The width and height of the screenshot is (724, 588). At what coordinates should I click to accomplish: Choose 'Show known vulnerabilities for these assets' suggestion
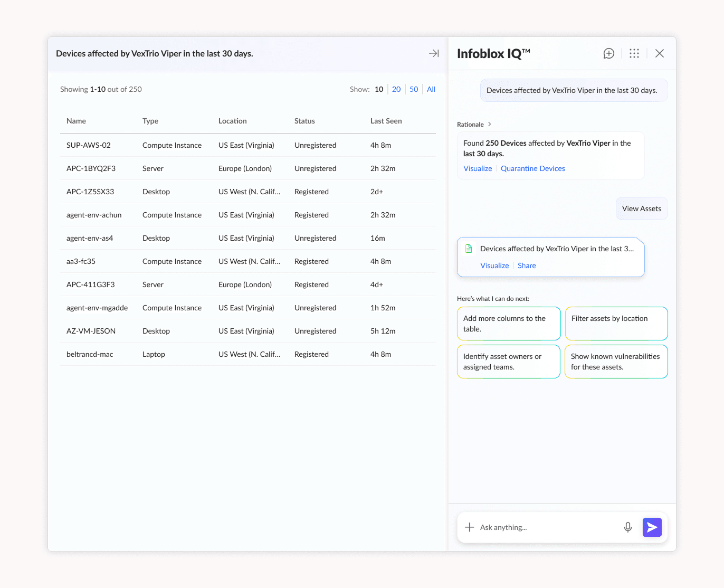point(616,362)
